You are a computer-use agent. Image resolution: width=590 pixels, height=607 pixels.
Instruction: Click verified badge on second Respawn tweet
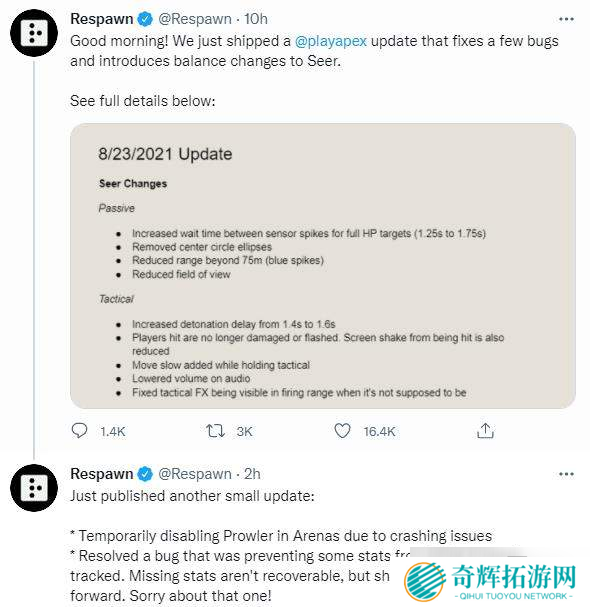coord(145,474)
